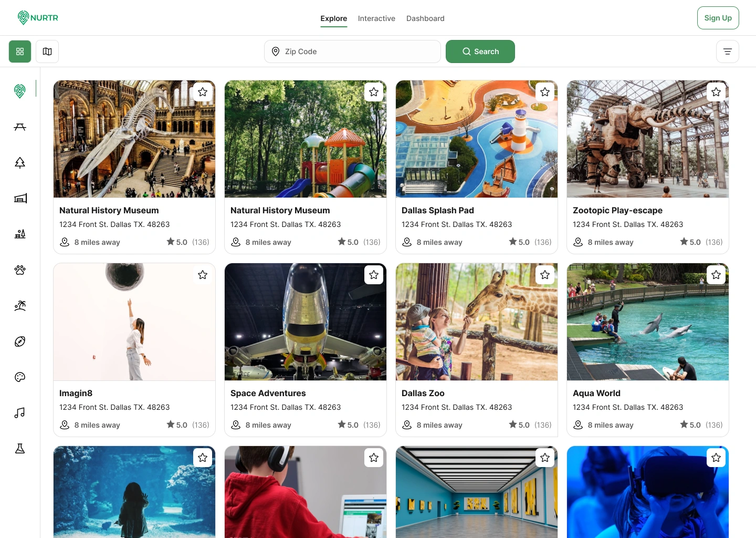This screenshot has width=756, height=538.
Task: Click the Sign Up button
Action: (718, 18)
